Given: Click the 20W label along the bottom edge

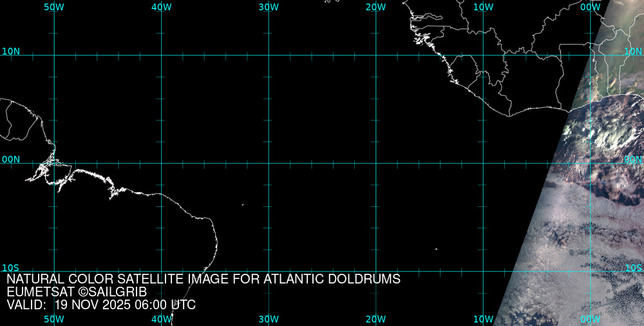Looking at the screenshot, I should click(x=375, y=319).
